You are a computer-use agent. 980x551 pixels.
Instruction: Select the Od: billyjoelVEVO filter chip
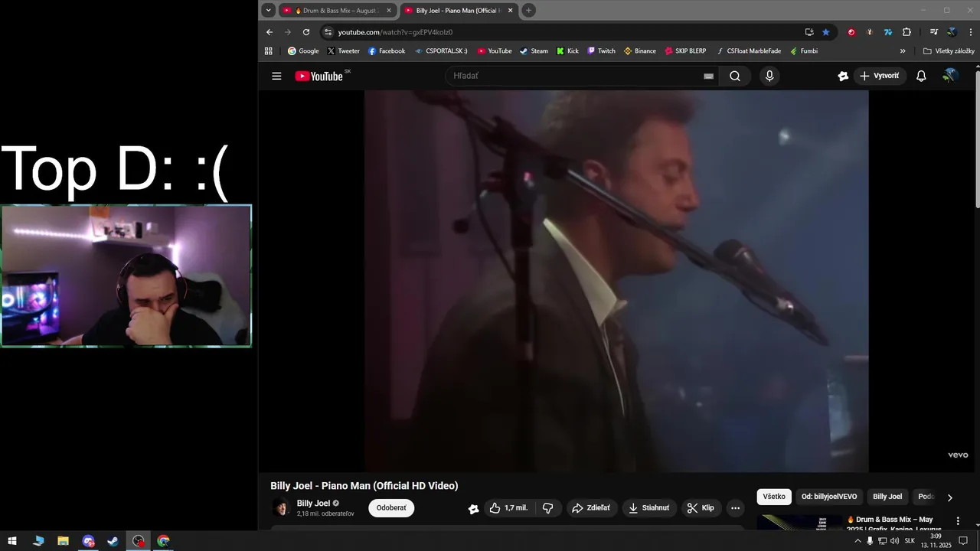pyautogui.click(x=829, y=497)
